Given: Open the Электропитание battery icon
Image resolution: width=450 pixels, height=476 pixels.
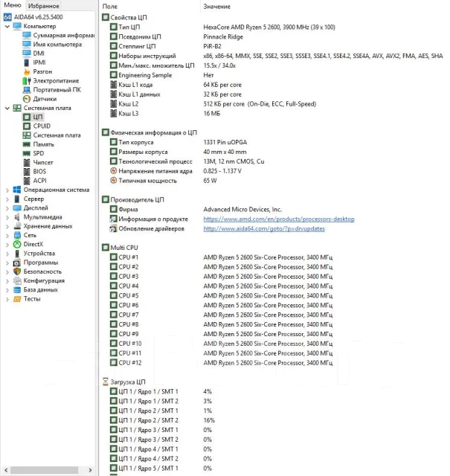Looking at the screenshot, I should [x=27, y=81].
